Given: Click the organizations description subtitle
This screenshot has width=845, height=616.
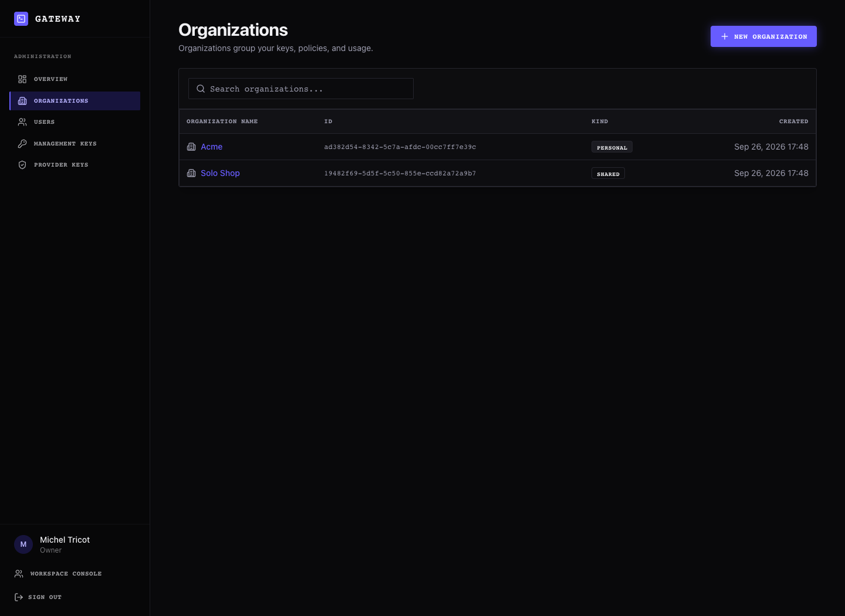Looking at the screenshot, I should [x=276, y=48].
